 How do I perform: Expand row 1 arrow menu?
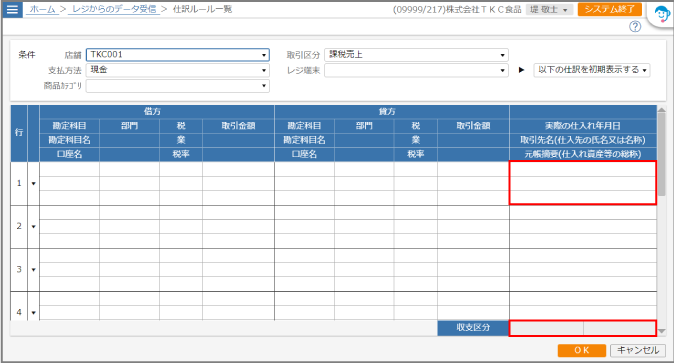coord(34,184)
